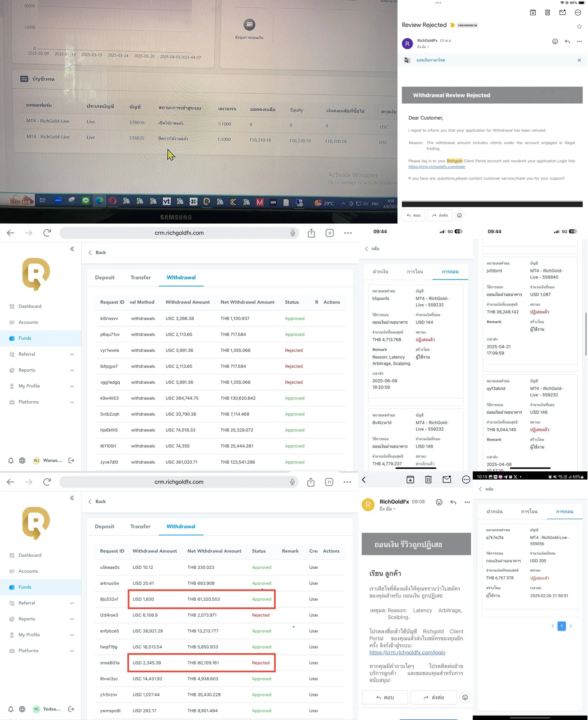This screenshot has height=720, width=588.
Task: Go back from the Thai RichGoldFx 09:08 email
Action: click(364, 480)
